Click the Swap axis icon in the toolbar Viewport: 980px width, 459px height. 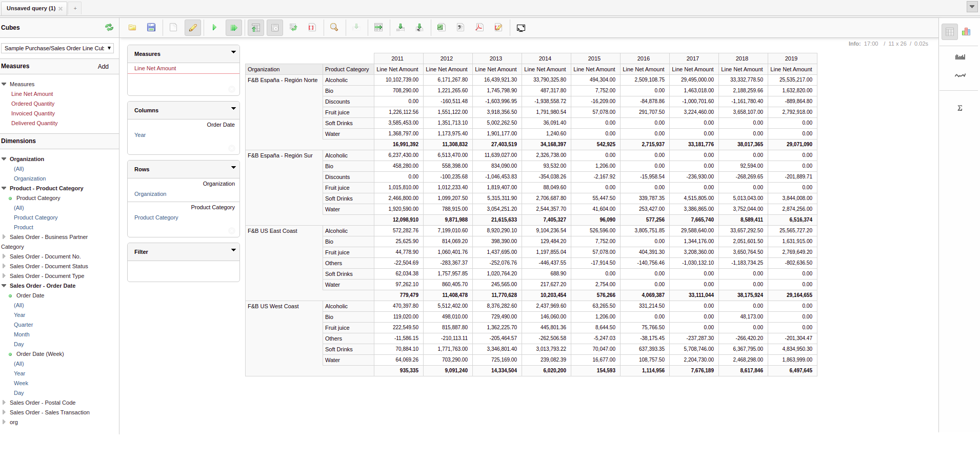(293, 28)
